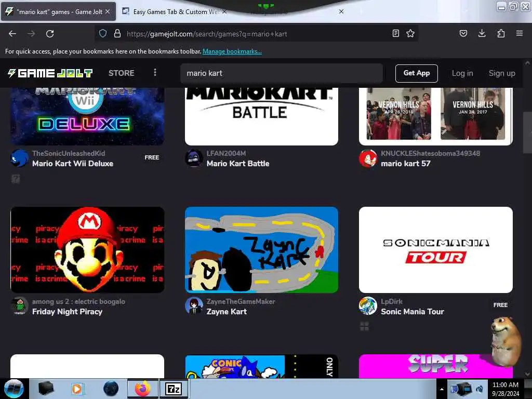Toggle reader view icon in address bar
532x399 pixels.
pyautogui.click(x=395, y=33)
